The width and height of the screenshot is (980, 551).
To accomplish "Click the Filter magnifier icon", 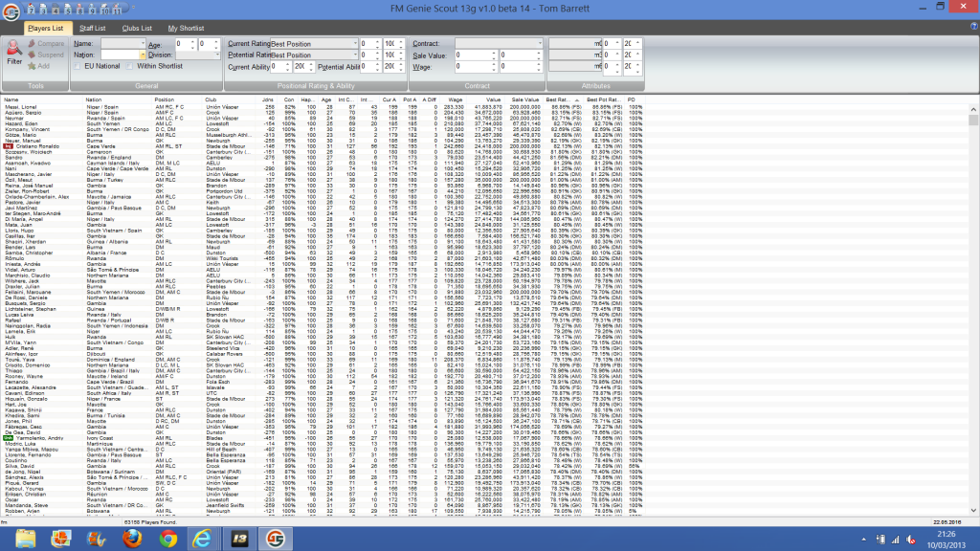I will coord(13,50).
